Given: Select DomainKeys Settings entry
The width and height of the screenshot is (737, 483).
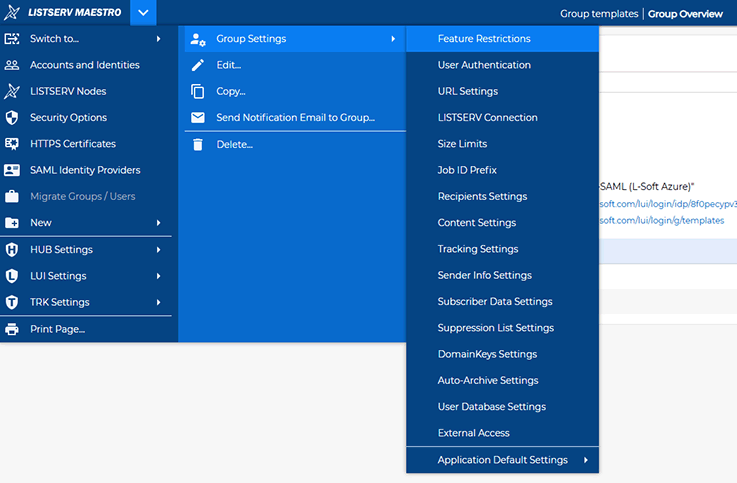Looking at the screenshot, I should coord(502,354).
